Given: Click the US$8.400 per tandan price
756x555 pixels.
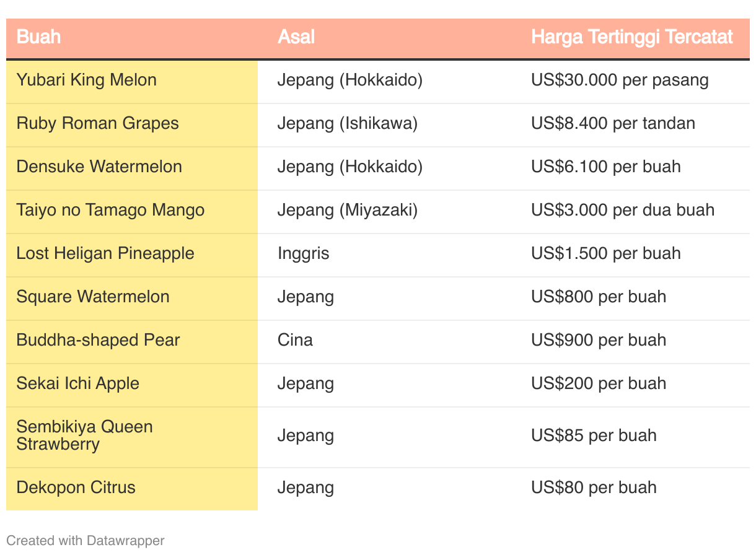Looking at the screenshot, I should [613, 124].
